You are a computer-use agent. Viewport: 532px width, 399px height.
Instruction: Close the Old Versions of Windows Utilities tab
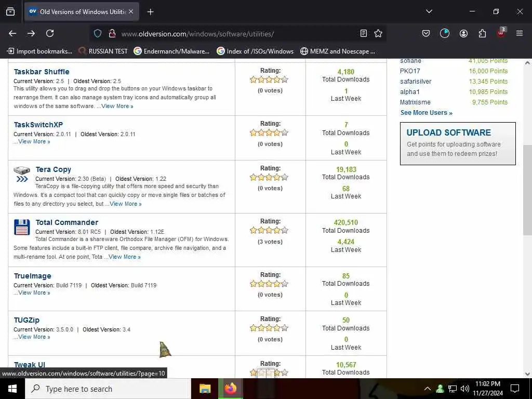[x=131, y=11]
